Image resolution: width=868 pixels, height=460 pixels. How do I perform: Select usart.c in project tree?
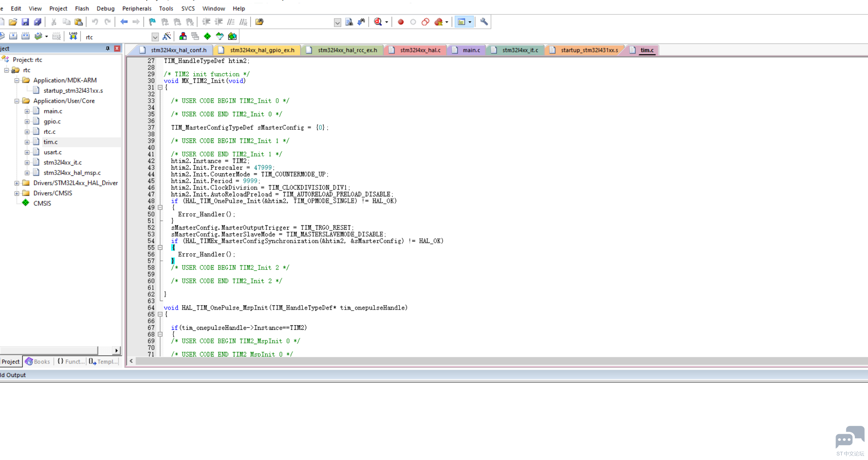tap(53, 152)
